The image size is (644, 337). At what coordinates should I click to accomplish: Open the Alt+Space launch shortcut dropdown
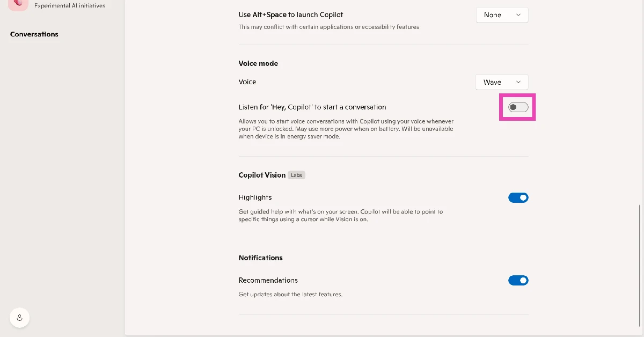pyautogui.click(x=501, y=15)
